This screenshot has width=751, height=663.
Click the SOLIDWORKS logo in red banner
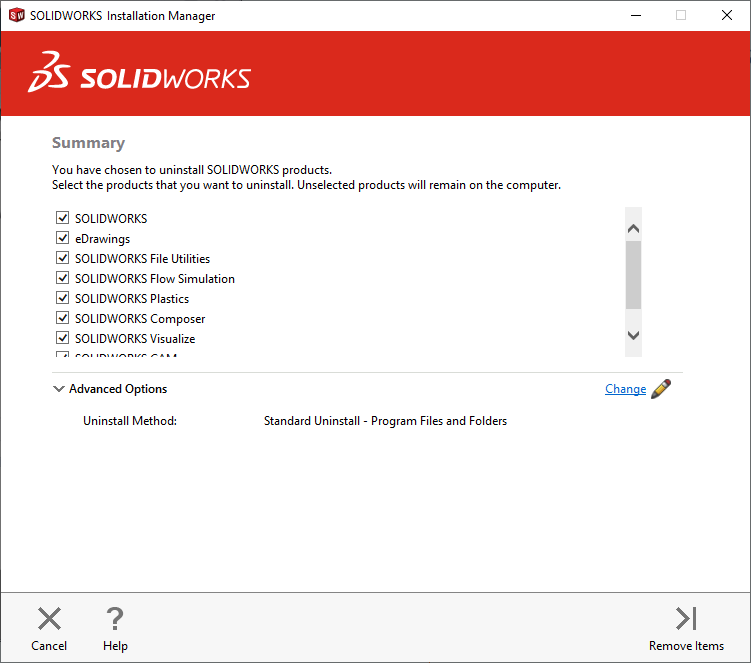tap(139, 72)
